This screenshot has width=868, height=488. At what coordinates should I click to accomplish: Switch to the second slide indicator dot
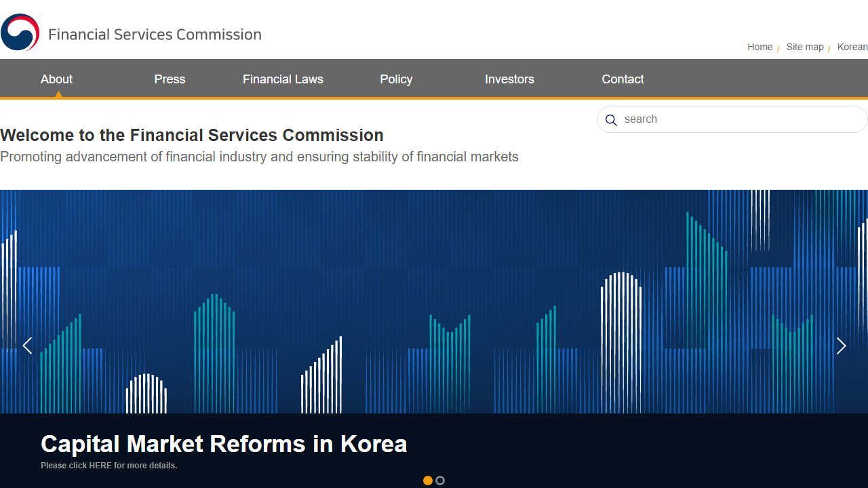tap(440, 481)
